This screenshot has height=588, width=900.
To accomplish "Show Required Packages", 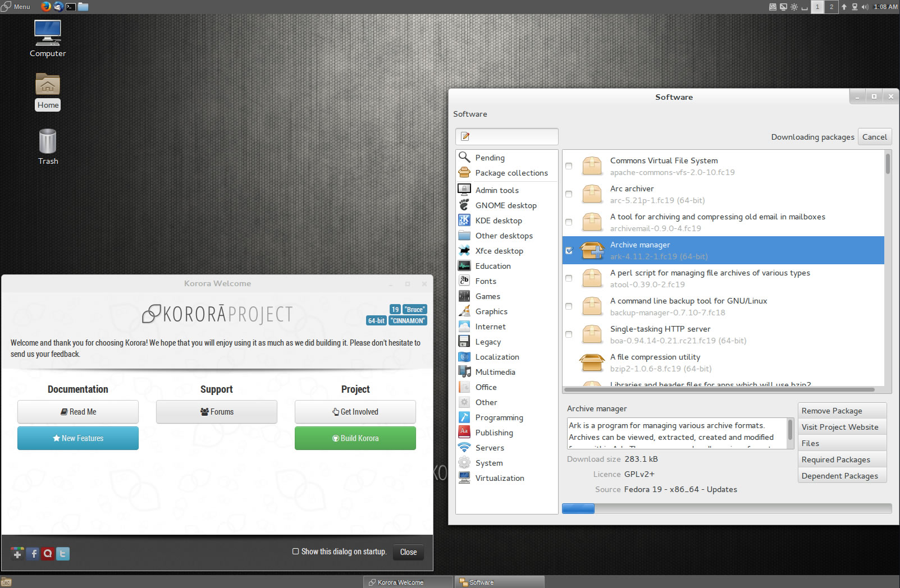I will [x=842, y=460].
